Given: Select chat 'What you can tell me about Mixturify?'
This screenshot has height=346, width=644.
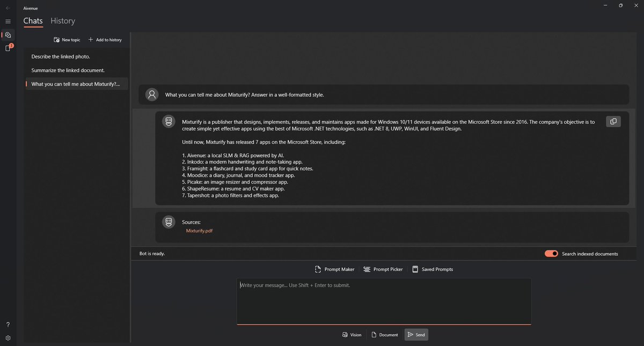Looking at the screenshot, I should coord(77,84).
